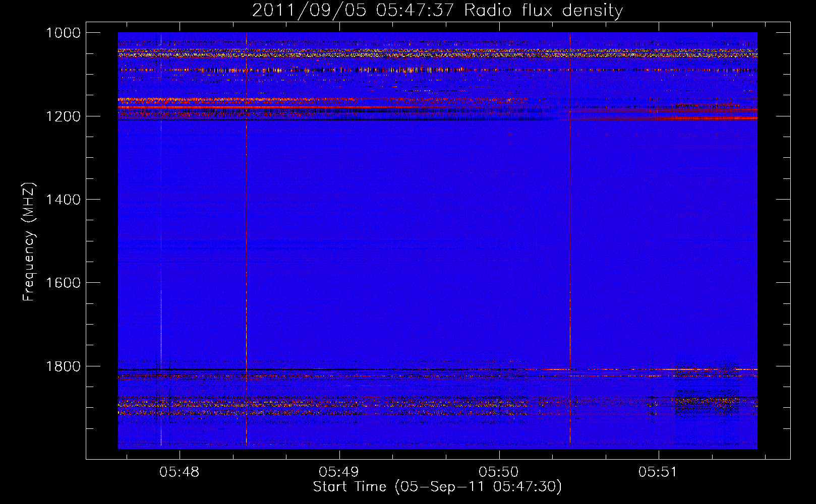The image size is (816, 504).
Task: Click the 05:49 time tick label
Action: [339, 472]
